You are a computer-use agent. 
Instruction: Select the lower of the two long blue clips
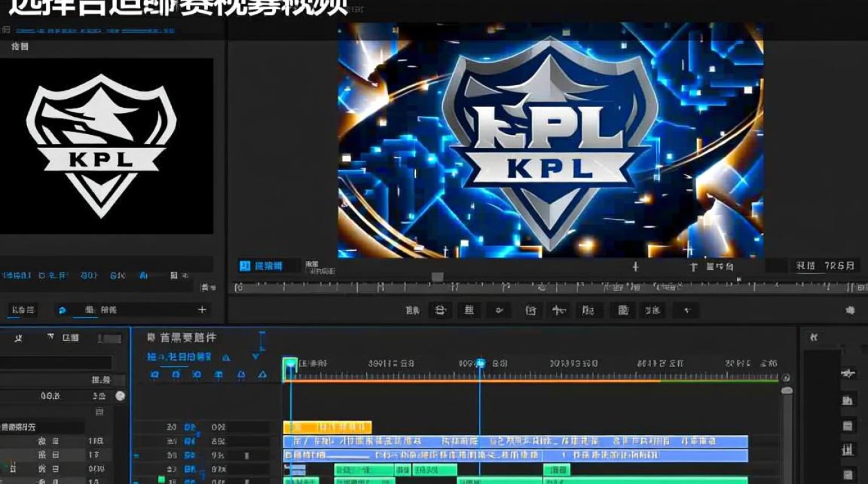(x=515, y=456)
